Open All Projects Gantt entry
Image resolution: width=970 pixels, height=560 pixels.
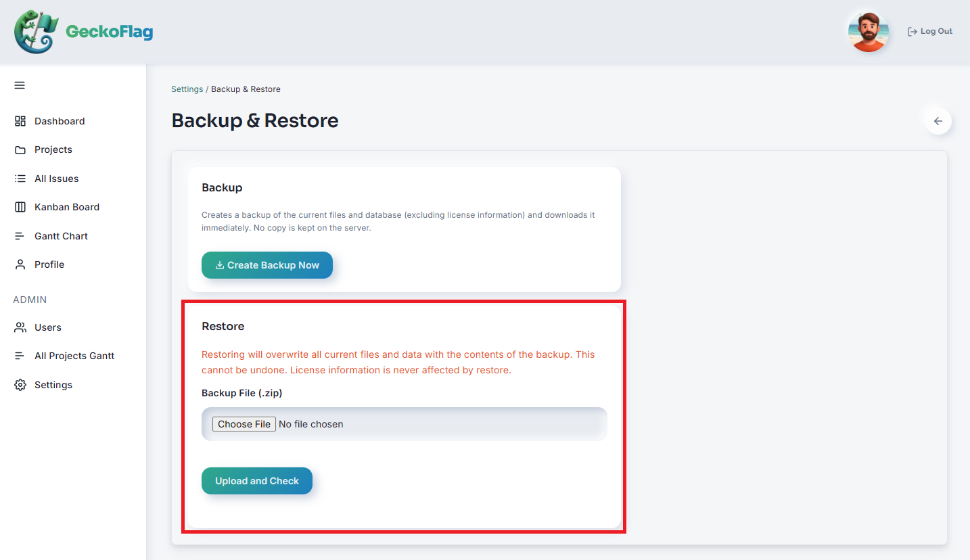(x=73, y=356)
